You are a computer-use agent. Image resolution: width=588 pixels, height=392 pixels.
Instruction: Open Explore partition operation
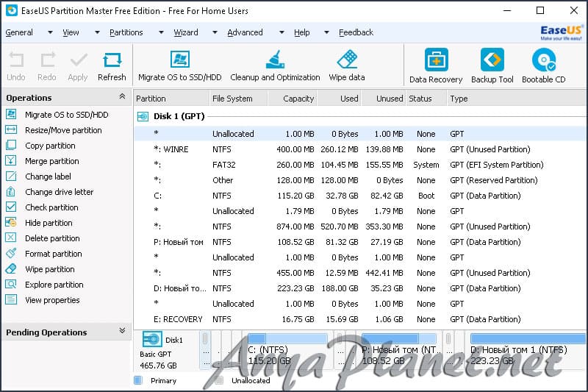click(54, 285)
